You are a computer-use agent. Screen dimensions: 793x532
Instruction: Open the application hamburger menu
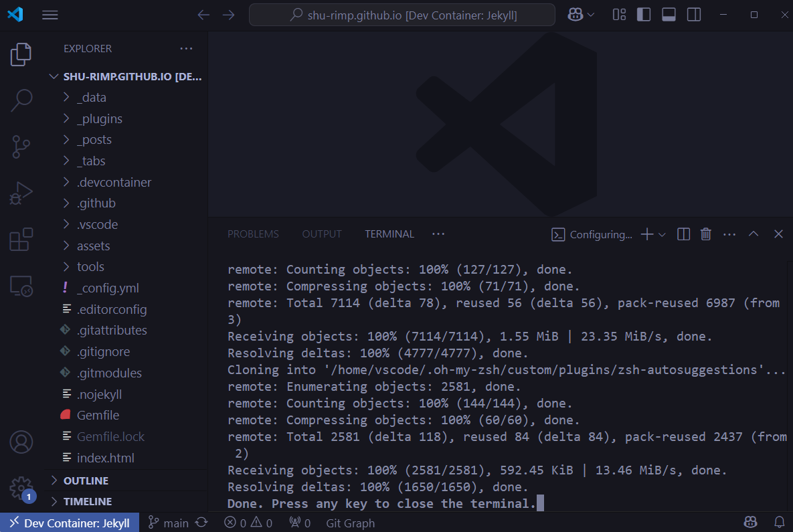pos(50,15)
